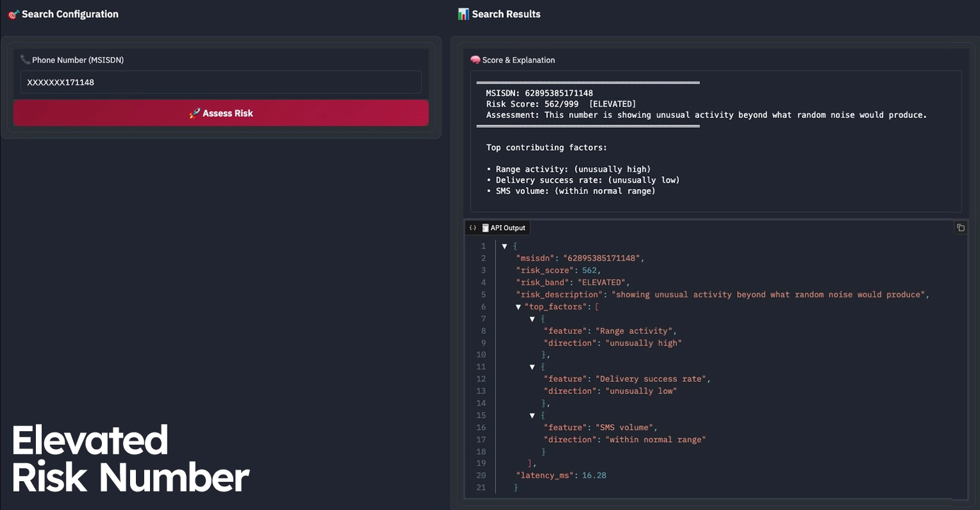980x510 pixels.
Task: Click the Search Results heading
Action: [x=506, y=14]
